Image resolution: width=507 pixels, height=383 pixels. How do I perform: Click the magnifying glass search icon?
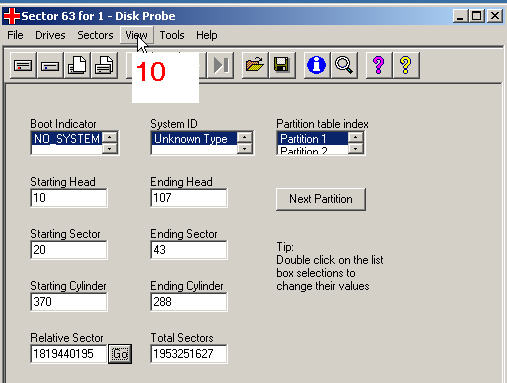[344, 65]
